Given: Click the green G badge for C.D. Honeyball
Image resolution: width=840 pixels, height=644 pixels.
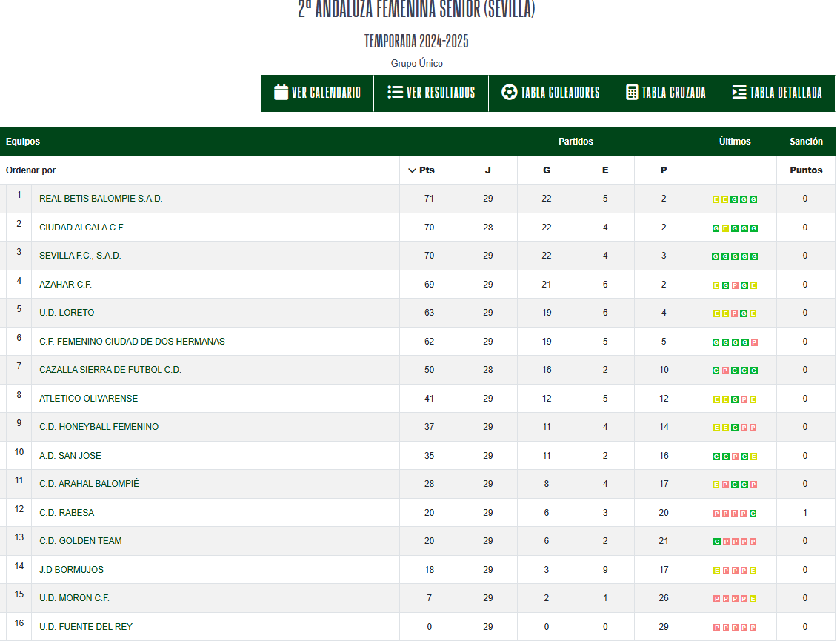Looking at the screenshot, I should pos(735,428).
